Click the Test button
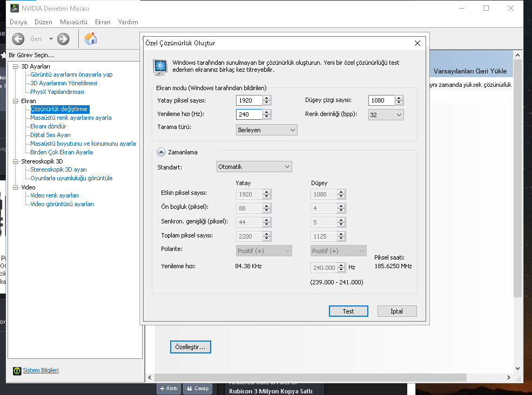The image size is (532, 395). tap(348, 311)
